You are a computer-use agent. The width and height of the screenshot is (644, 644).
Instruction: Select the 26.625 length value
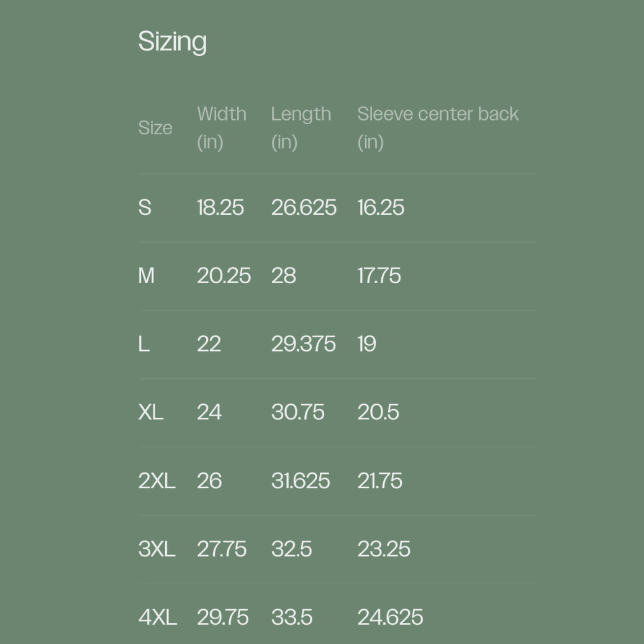pyautogui.click(x=304, y=207)
